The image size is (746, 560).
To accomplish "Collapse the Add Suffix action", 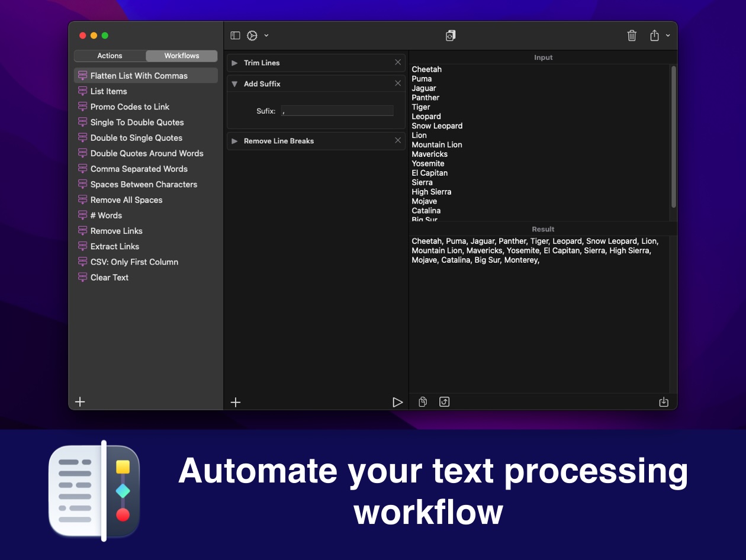I will (x=234, y=84).
